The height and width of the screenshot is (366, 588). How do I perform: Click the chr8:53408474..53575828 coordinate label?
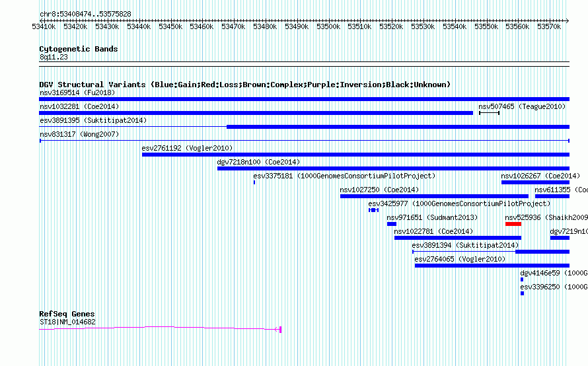click(x=85, y=15)
